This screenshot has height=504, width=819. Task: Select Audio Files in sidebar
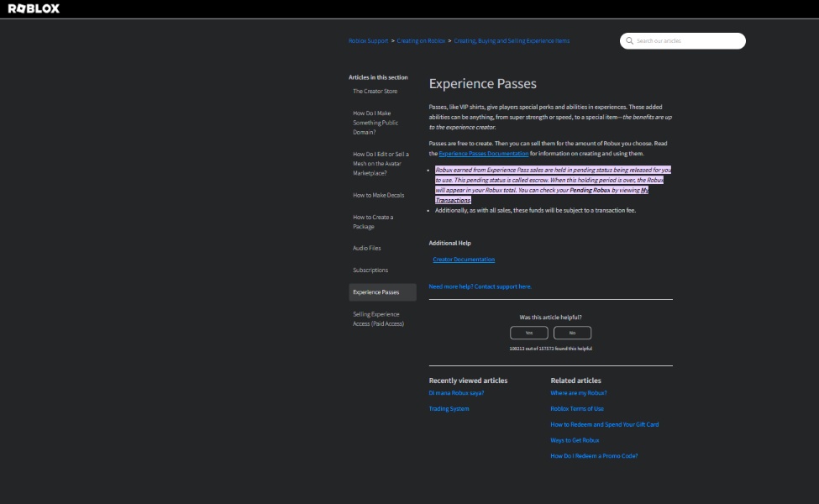(x=367, y=248)
